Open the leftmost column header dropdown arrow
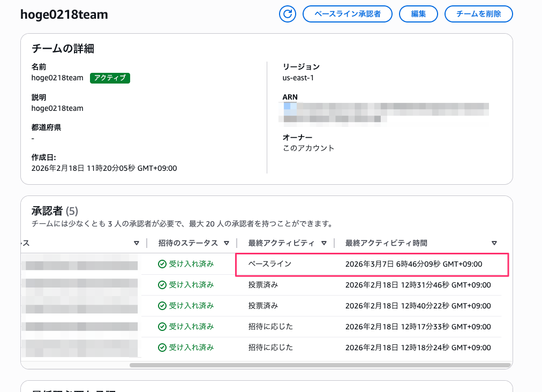542x392 pixels. coord(137,243)
